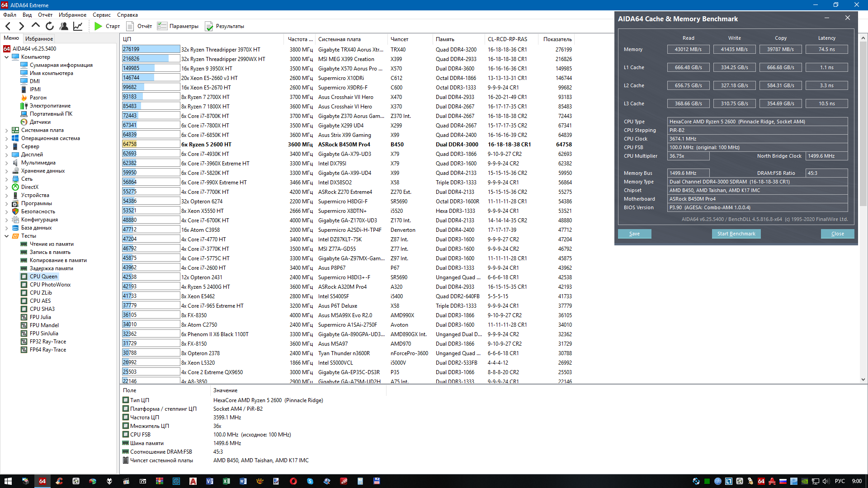Select Датчики under Компьютер
This screenshot has height=488, width=868.
point(40,122)
